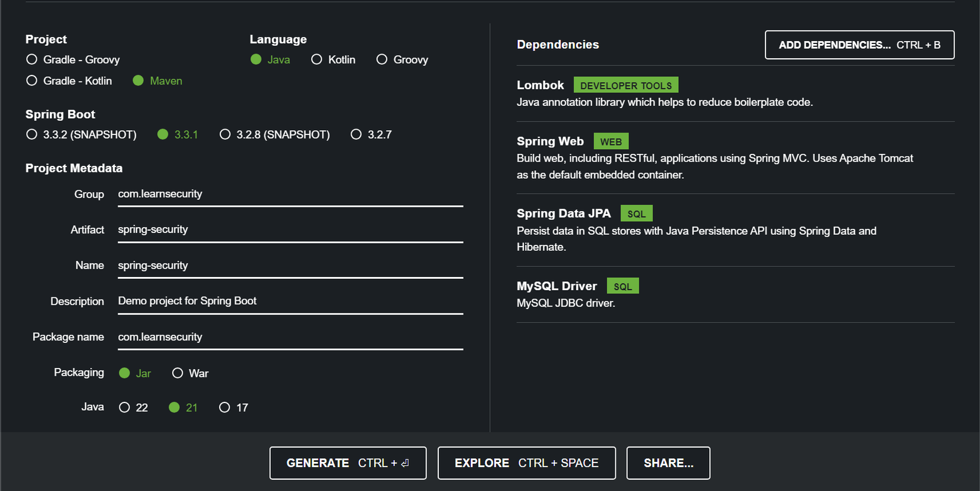Open Add Dependencies dialog
This screenshot has height=491, width=980.
[x=859, y=45]
